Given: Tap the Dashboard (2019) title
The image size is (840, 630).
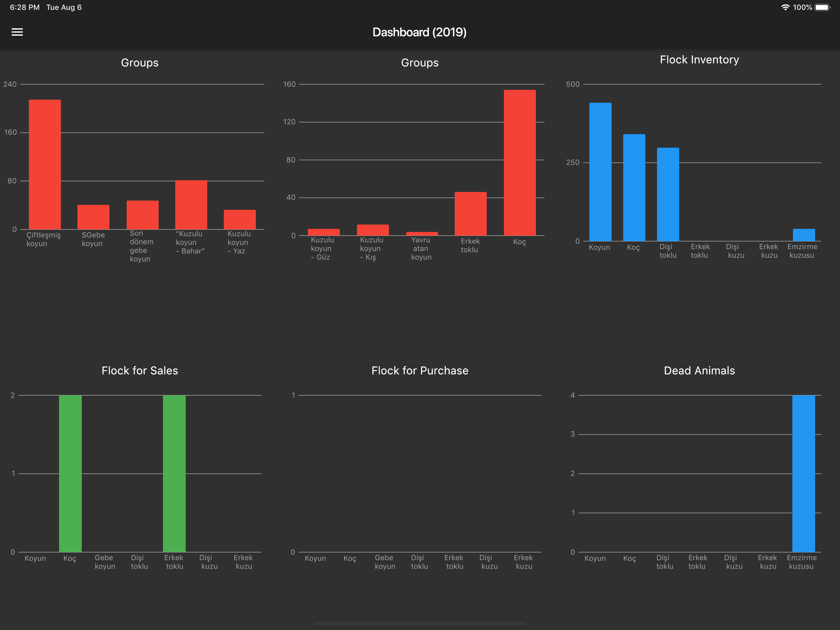Looking at the screenshot, I should 420,32.
